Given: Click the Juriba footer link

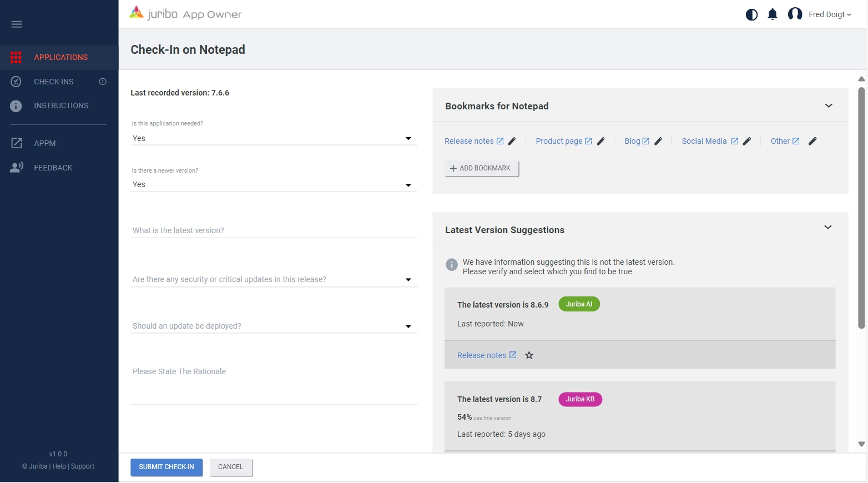Looking at the screenshot, I should tap(38, 466).
